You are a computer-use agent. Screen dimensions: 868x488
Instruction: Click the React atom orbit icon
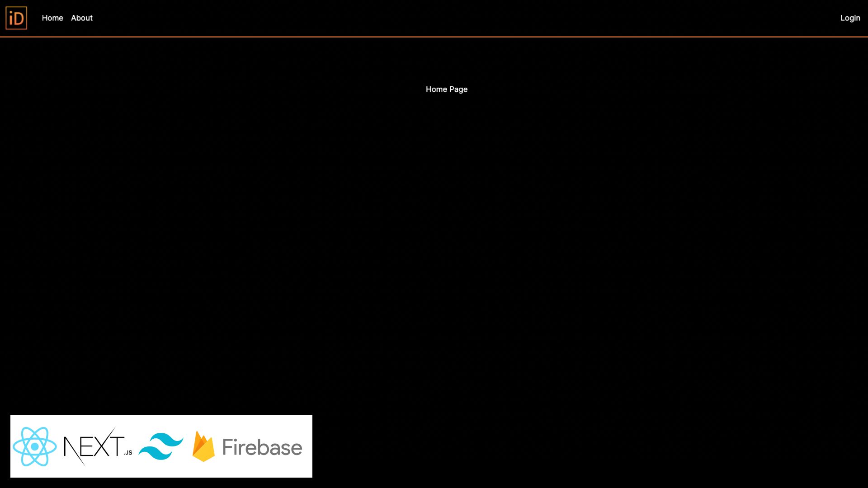[x=34, y=446]
